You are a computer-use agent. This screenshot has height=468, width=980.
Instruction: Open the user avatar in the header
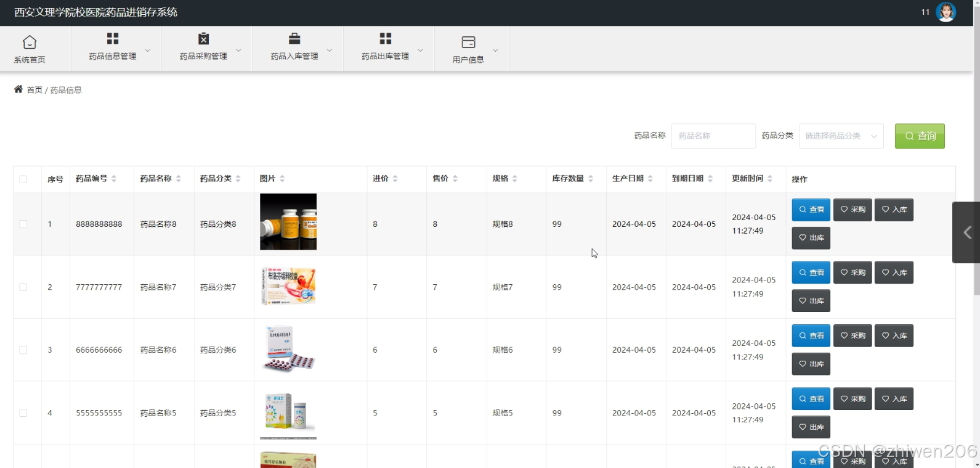[x=946, y=12]
